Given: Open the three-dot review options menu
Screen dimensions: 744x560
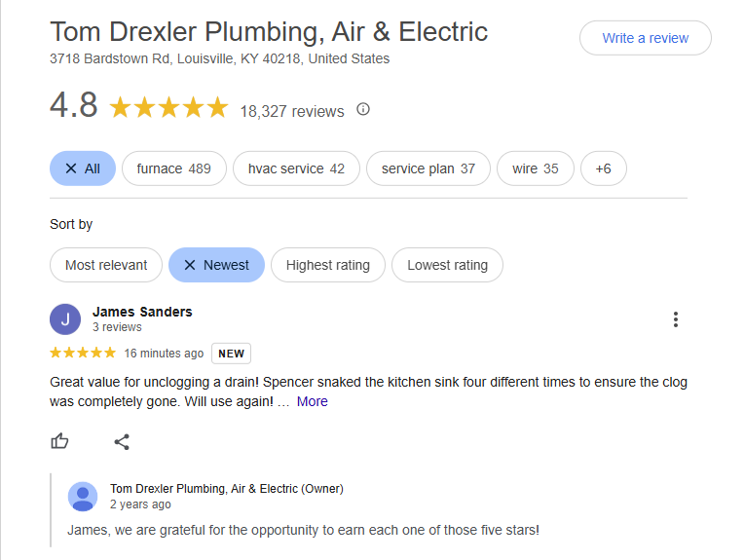Looking at the screenshot, I should pyautogui.click(x=675, y=319).
